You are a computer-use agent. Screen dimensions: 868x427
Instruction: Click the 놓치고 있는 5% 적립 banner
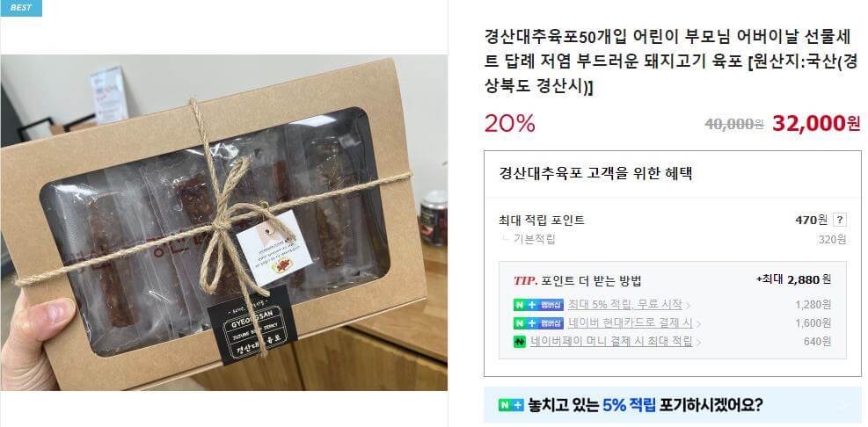click(x=673, y=405)
